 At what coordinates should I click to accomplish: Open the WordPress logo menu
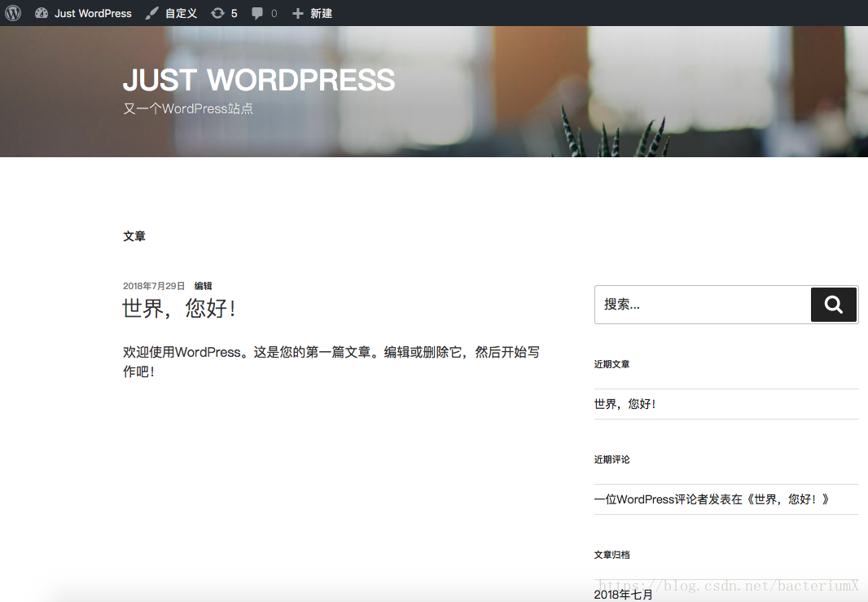pyautogui.click(x=13, y=13)
